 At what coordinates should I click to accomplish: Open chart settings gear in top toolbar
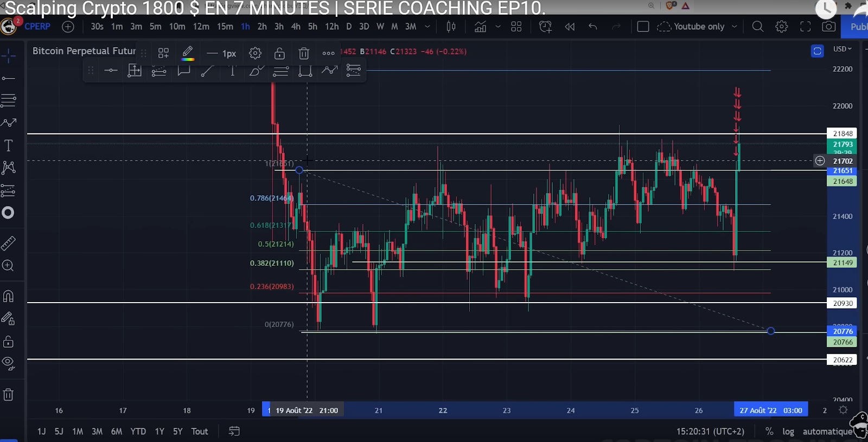(x=782, y=27)
